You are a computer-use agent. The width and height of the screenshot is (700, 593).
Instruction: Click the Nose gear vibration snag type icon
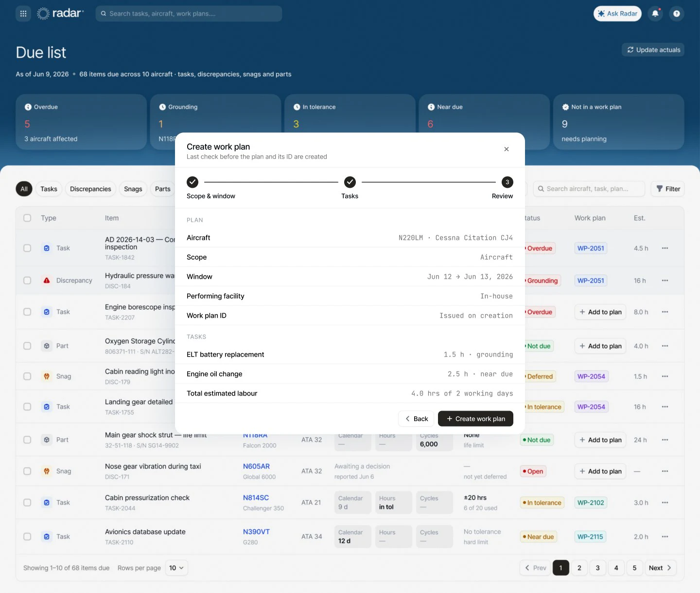pos(47,471)
